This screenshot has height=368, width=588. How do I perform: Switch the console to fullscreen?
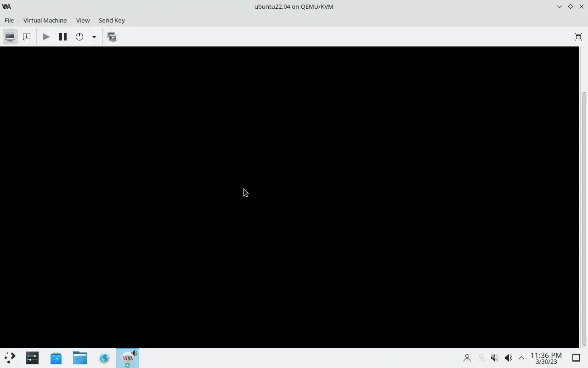pos(578,37)
